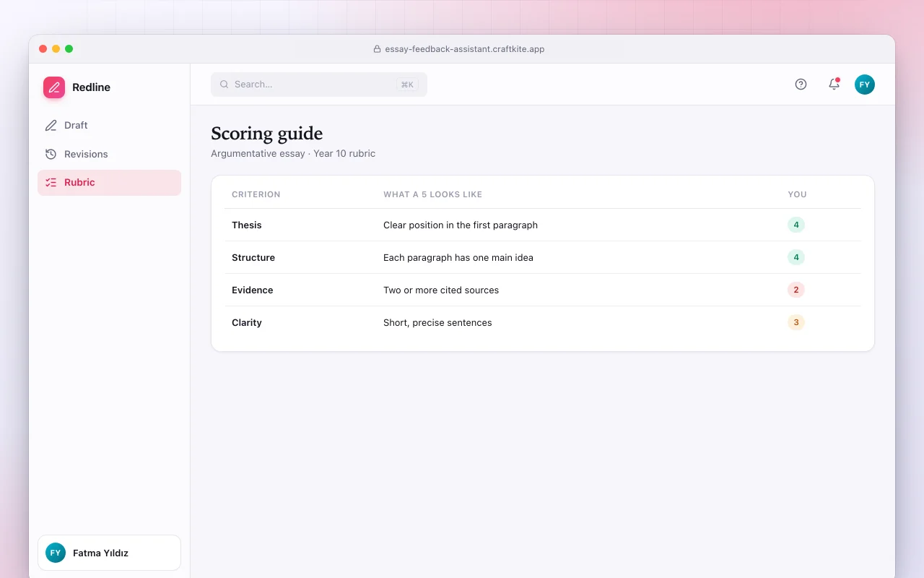Open the help question mark icon
Viewport: 924px width, 578px height.
pyautogui.click(x=801, y=85)
